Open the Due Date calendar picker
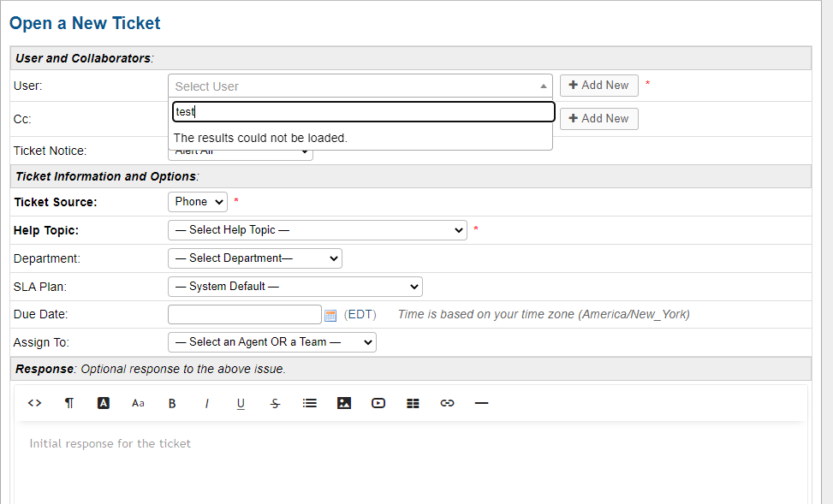The height and width of the screenshot is (504, 833). 330,315
